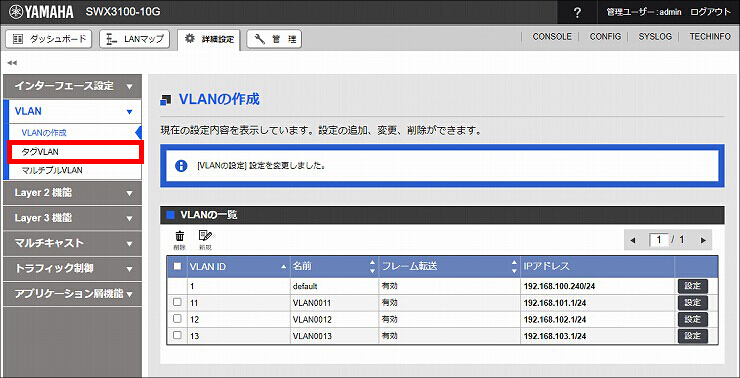Sort table by 名前 column

pos(334,267)
